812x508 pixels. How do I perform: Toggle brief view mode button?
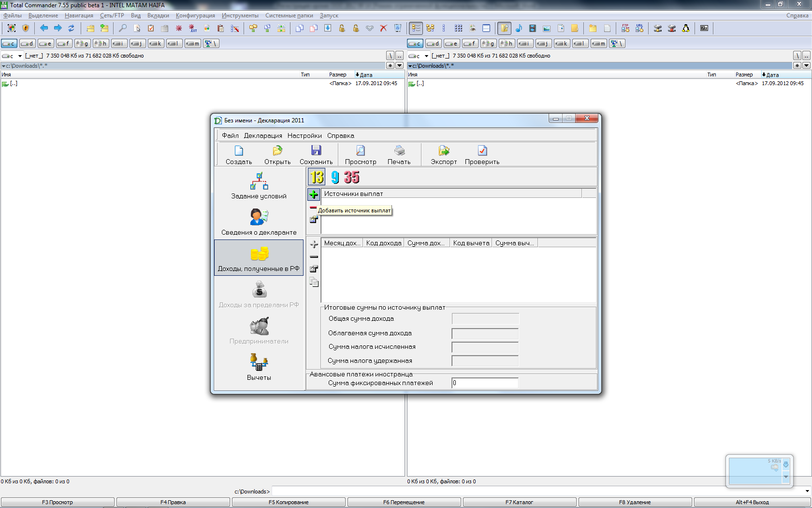coord(444,28)
